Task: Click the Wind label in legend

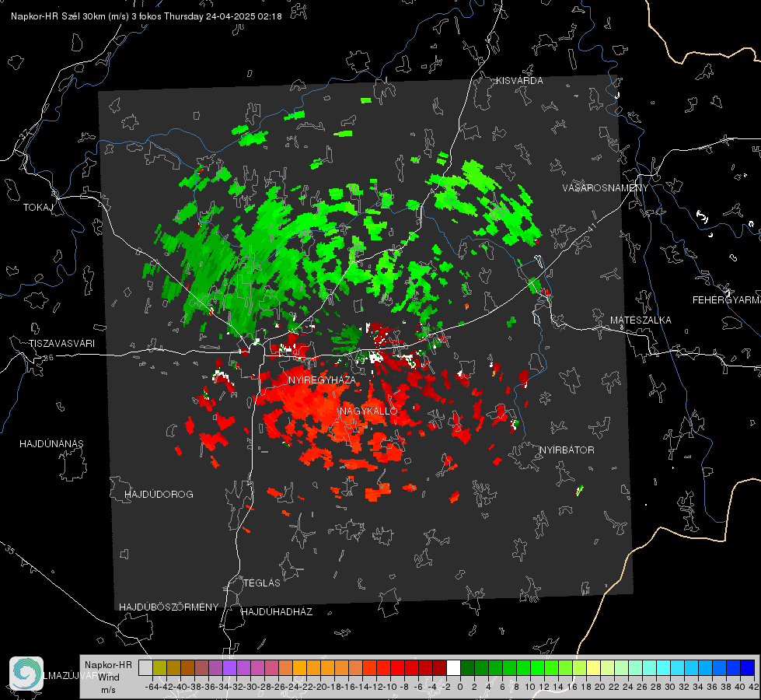Action: click(109, 677)
